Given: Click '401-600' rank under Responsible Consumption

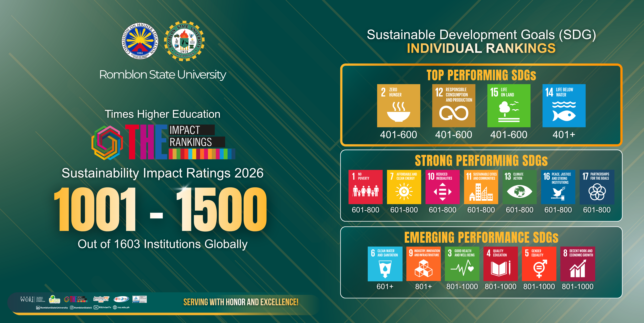Looking at the screenshot, I should point(454,135).
